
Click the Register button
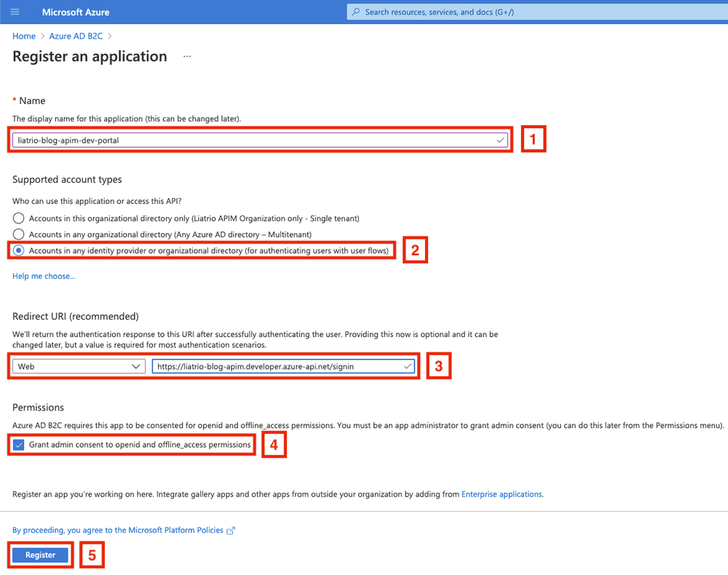[40, 555]
